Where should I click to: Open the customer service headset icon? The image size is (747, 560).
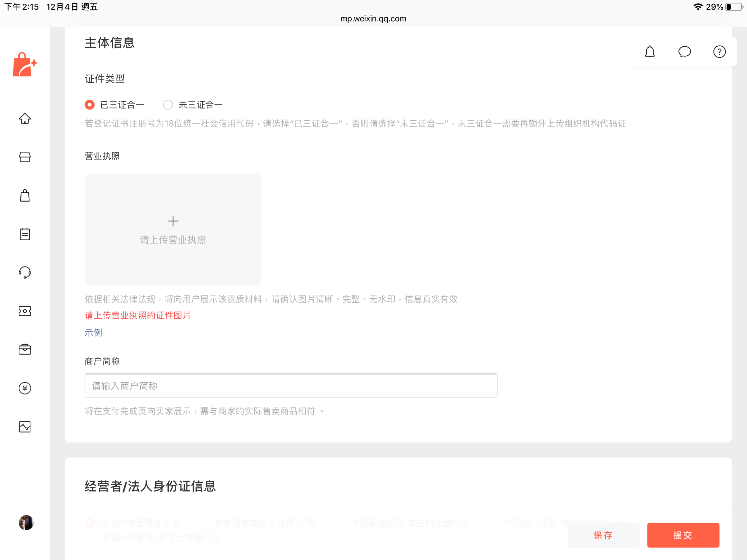click(x=25, y=272)
